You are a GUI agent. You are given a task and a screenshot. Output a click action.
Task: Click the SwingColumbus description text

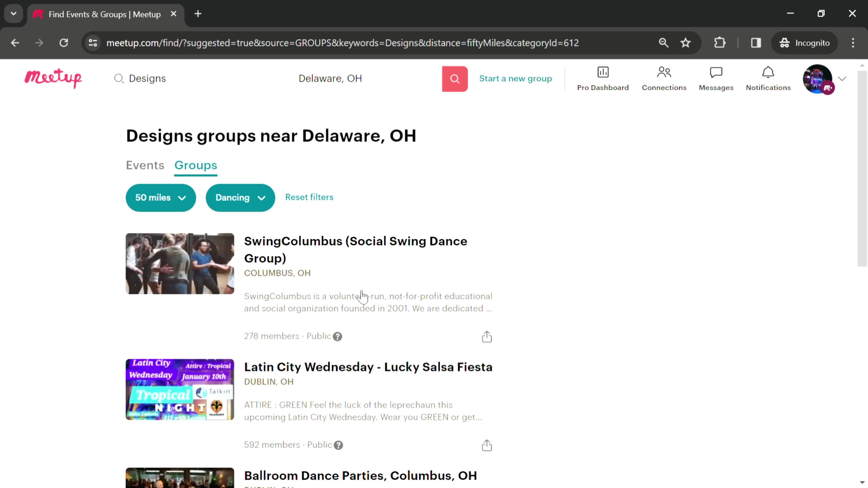click(368, 303)
